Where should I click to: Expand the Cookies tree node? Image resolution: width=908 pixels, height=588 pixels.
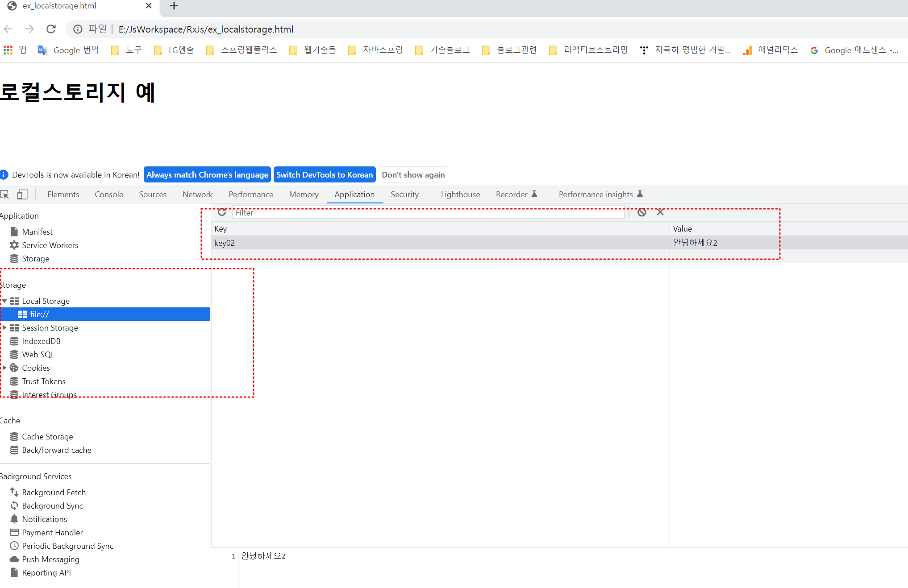point(4,368)
